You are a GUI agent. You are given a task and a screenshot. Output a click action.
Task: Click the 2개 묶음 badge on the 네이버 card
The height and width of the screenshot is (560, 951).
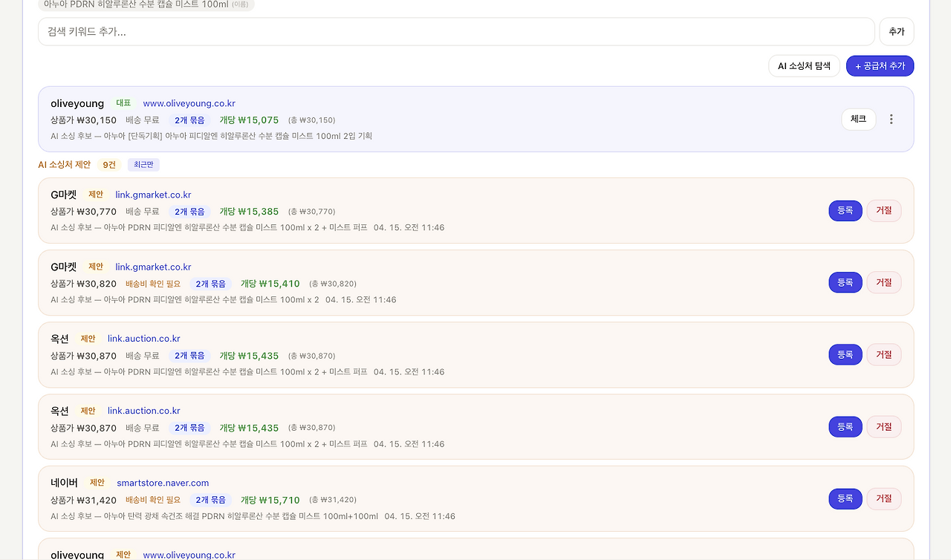[210, 500]
